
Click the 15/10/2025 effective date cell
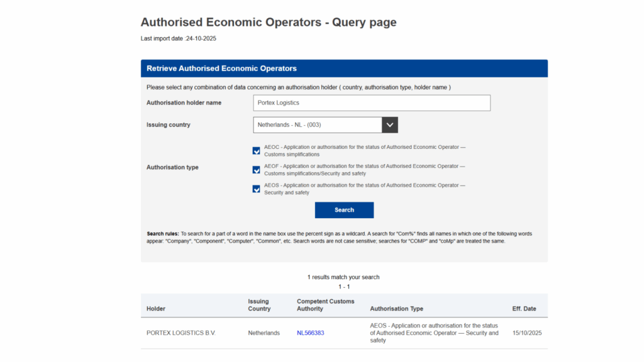[527, 333]
